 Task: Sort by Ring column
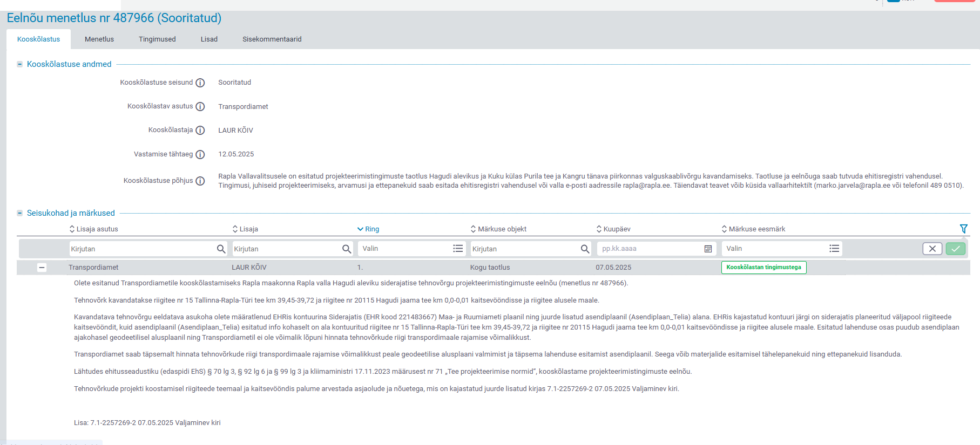click(368, 229)
